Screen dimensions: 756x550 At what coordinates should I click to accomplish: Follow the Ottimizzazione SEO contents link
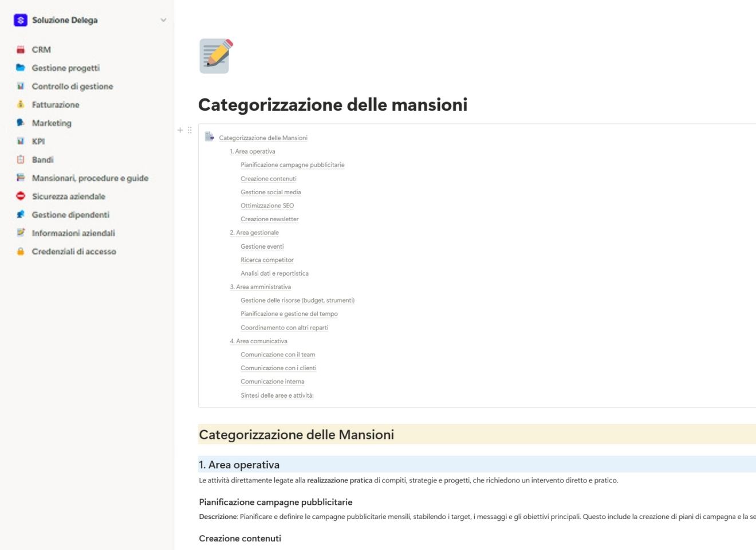[267, 205]
